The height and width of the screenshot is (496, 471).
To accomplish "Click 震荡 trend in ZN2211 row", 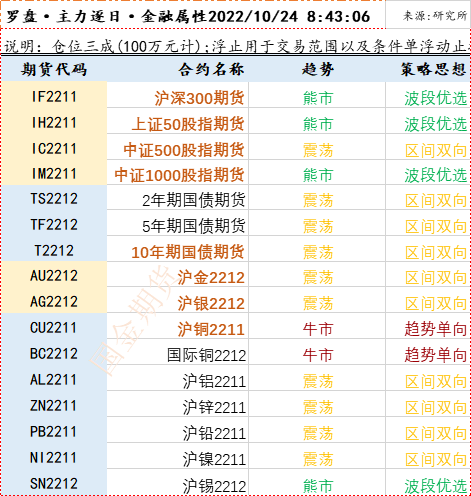I will (318, 408).
